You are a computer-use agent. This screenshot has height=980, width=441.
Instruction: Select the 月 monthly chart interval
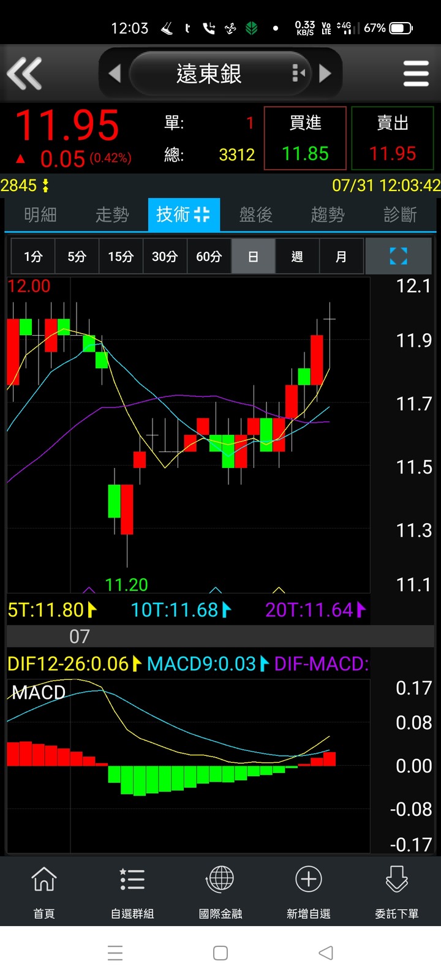click(341, 256)
